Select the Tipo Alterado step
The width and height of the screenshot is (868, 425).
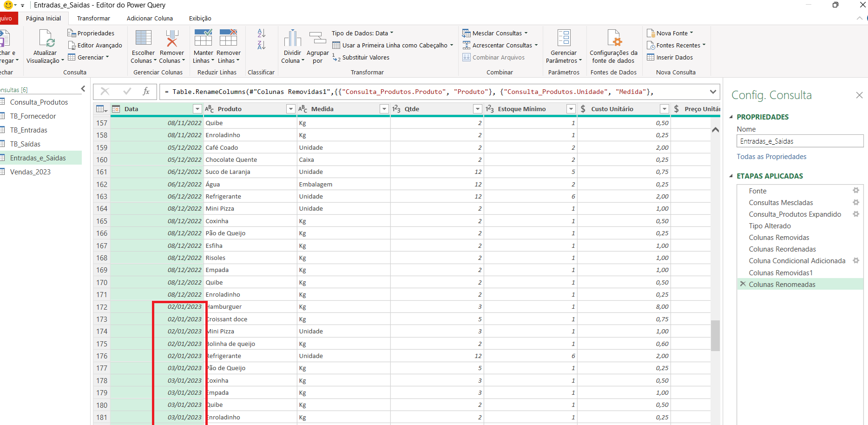click(x=769, y=226)
